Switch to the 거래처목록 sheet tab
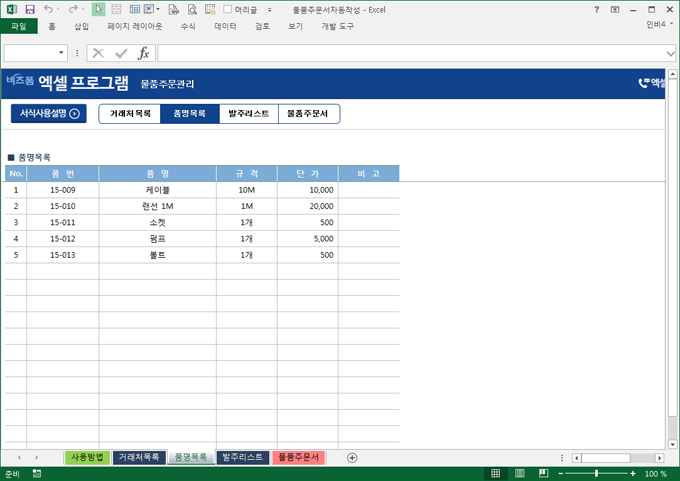 [139, 457]
